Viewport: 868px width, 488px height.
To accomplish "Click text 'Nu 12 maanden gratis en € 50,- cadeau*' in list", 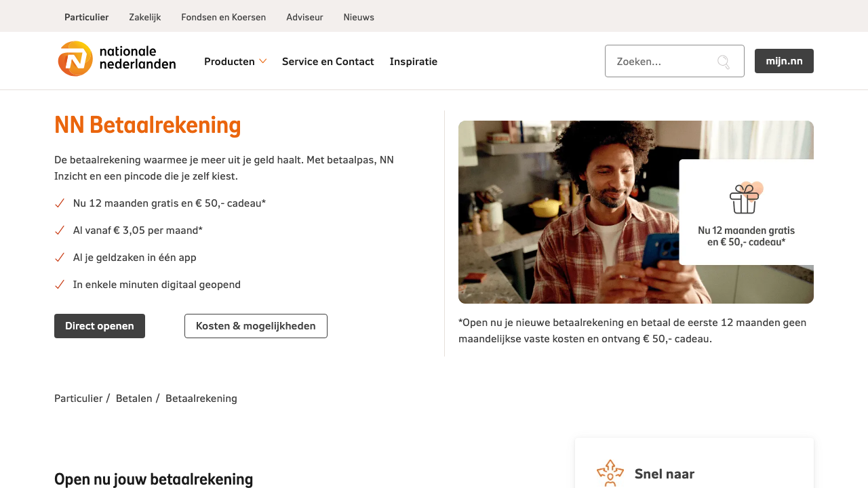I will [x=170, y=203].
